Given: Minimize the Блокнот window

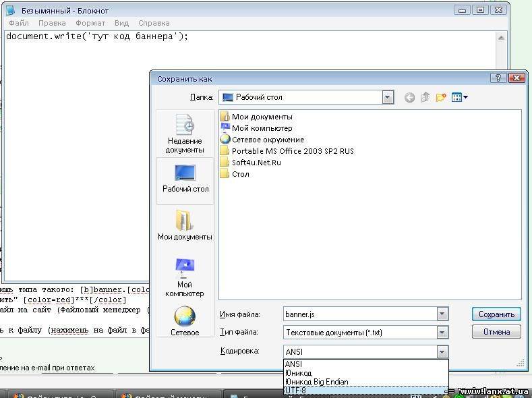Looking at the screenshot, I should click(462, 10).
